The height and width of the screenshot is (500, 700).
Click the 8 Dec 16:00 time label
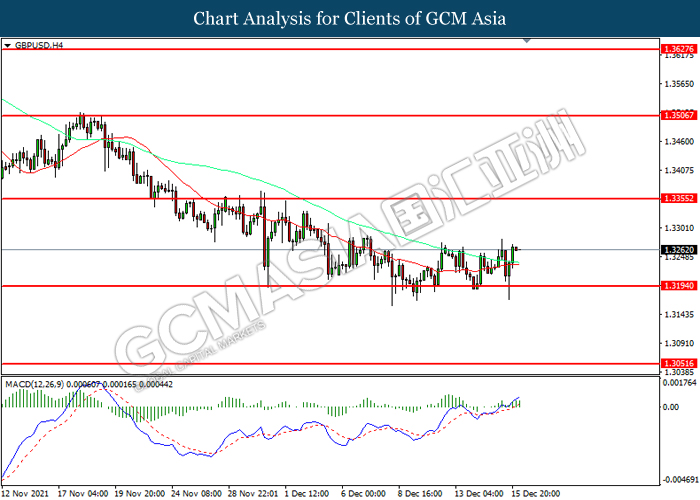click(x=421, y=494)
